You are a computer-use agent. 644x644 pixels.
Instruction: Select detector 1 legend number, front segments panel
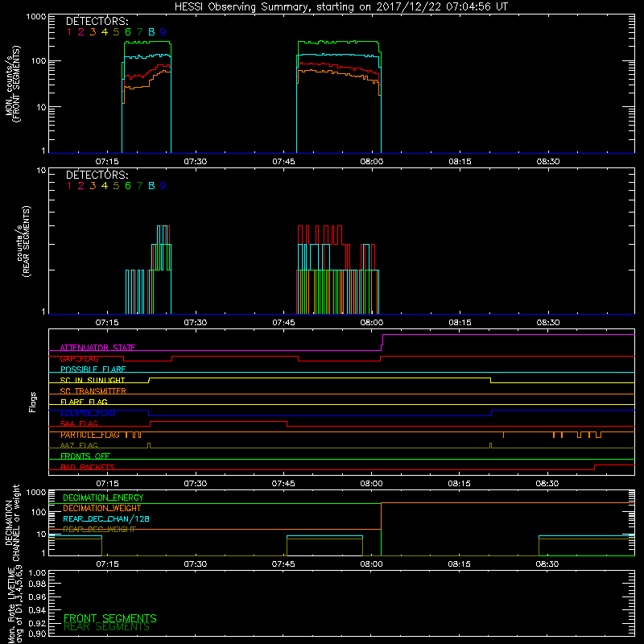(69, 32)
